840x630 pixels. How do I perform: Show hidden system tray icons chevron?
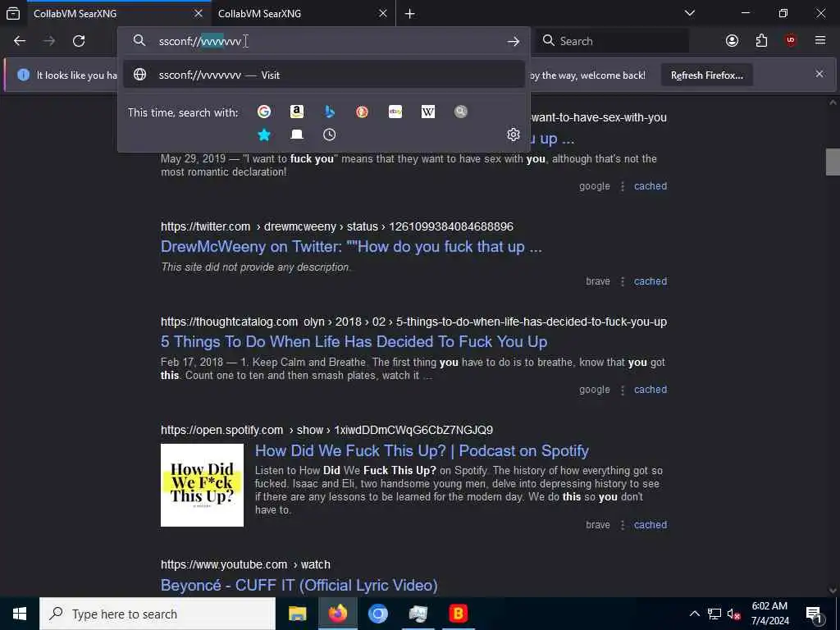tap(694, 614)
